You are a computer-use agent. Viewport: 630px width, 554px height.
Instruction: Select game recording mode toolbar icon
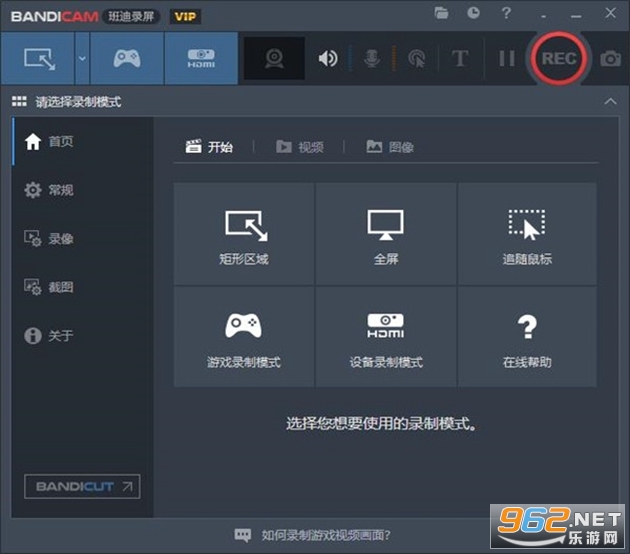[x=127, y=58]
